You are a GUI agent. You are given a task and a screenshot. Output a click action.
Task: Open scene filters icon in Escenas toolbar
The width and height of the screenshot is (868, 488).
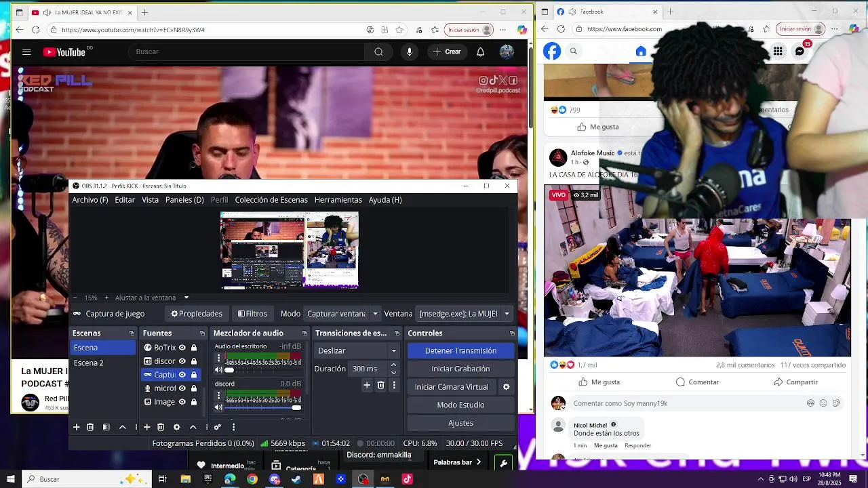[106, 427]
